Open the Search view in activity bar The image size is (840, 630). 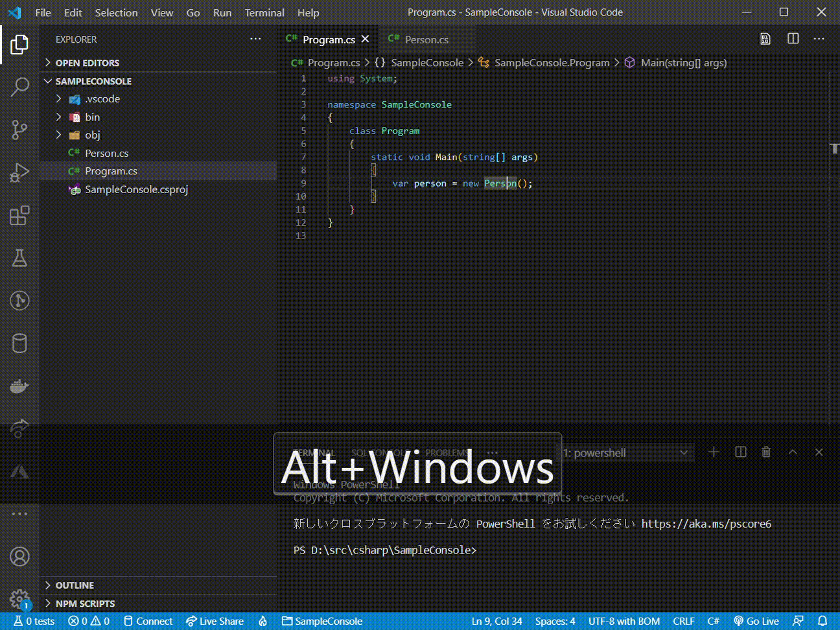tap(19, 87)
